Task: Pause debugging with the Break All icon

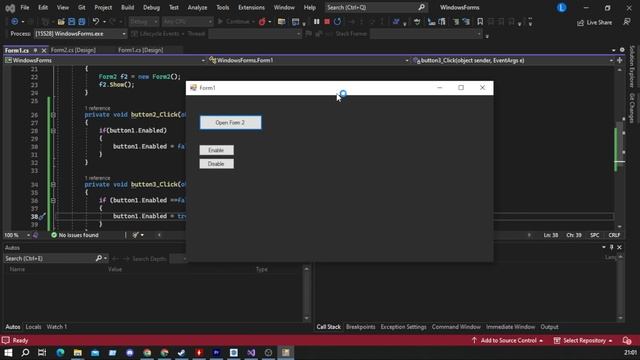Action: (x=316, y=22)
